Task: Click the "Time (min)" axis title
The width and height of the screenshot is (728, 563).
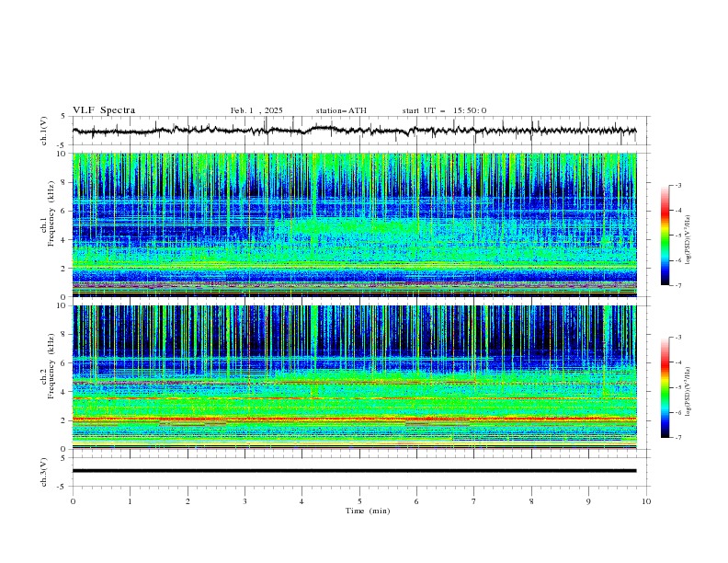Action: pos(368,511)
